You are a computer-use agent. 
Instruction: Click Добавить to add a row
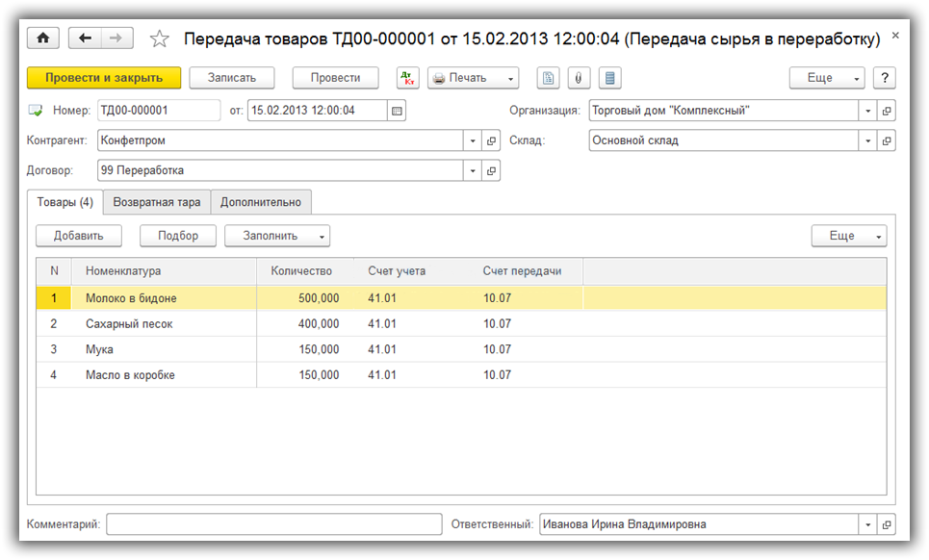click(x=78, y=236)
